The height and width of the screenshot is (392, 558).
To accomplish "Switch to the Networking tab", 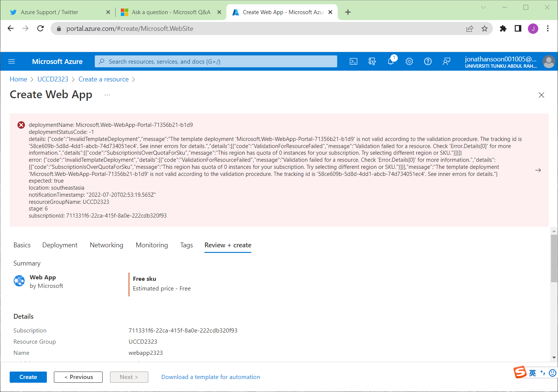I will point(106,245).
